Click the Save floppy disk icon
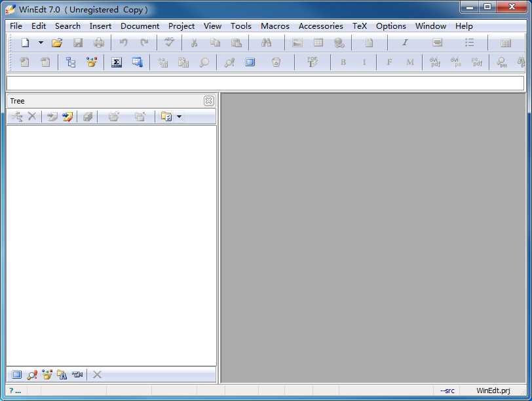This screenshot has width=532, height=401. point(78,43)
